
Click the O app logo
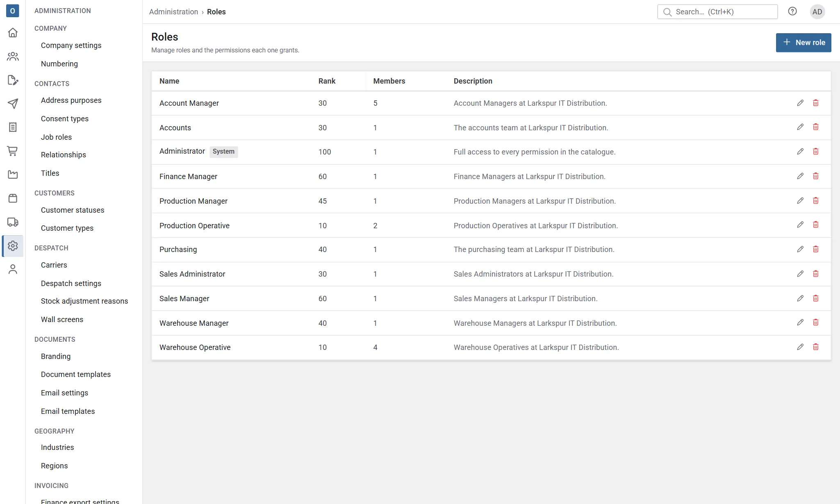coord(13,11)
